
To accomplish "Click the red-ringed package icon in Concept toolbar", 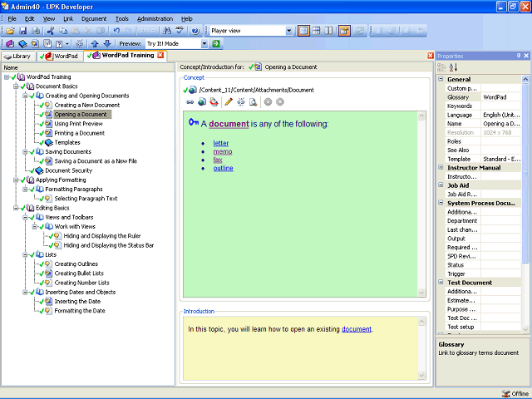I will [214, 101].
